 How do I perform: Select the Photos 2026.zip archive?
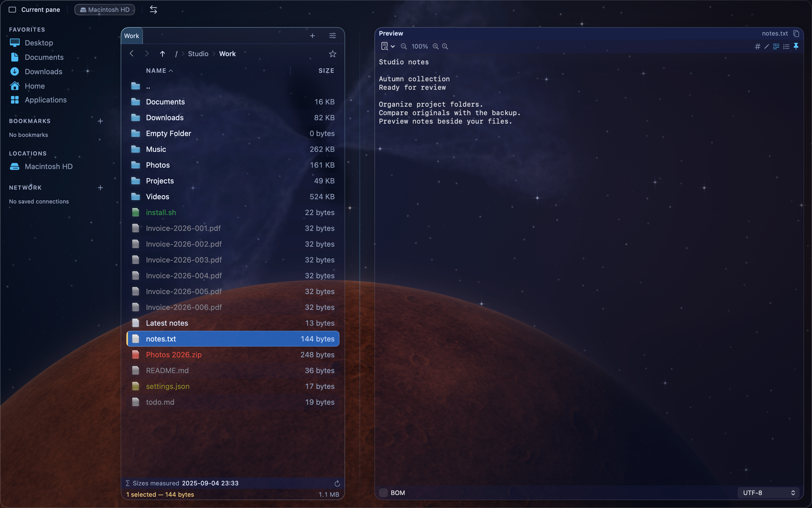tap(233, 354)
